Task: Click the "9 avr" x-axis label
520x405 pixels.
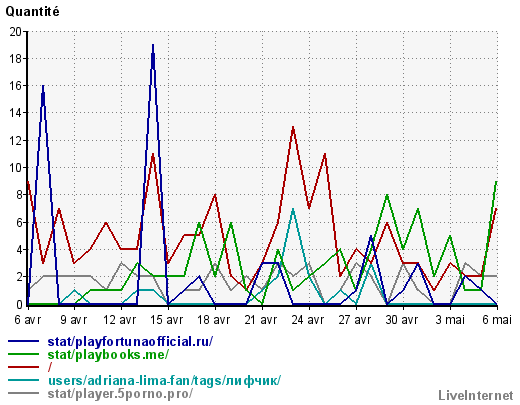Action: coord(74,320)
